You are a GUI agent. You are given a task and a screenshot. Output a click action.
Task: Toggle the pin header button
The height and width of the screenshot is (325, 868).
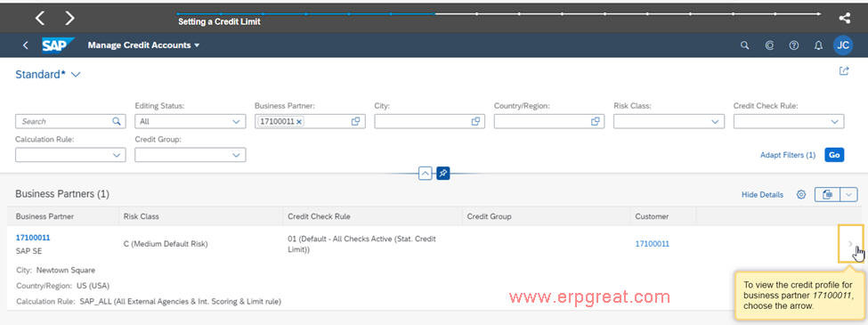442,174
